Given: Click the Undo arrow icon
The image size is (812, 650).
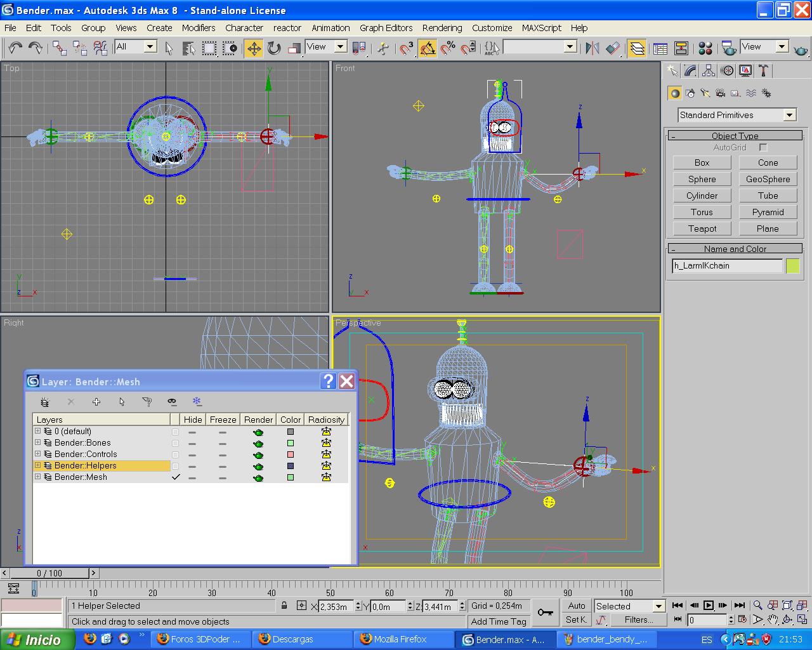Looking at the screenshot, I should tap(15, 48).
